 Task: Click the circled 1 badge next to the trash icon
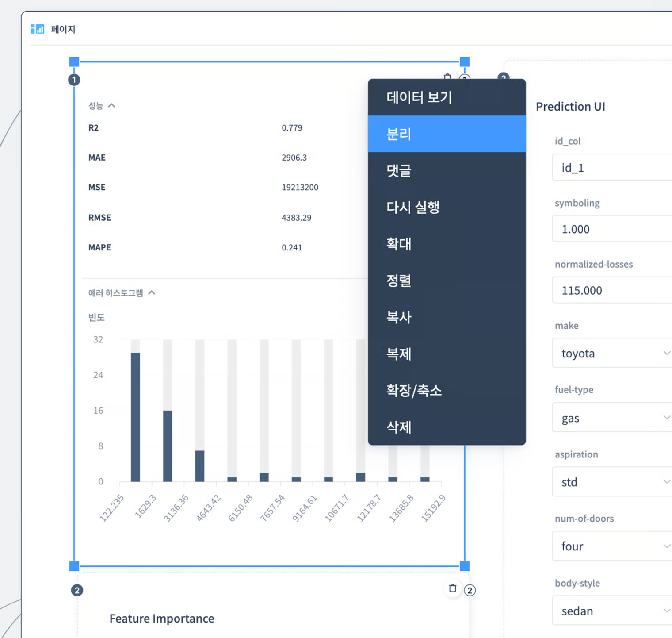(x=465, y=78)
